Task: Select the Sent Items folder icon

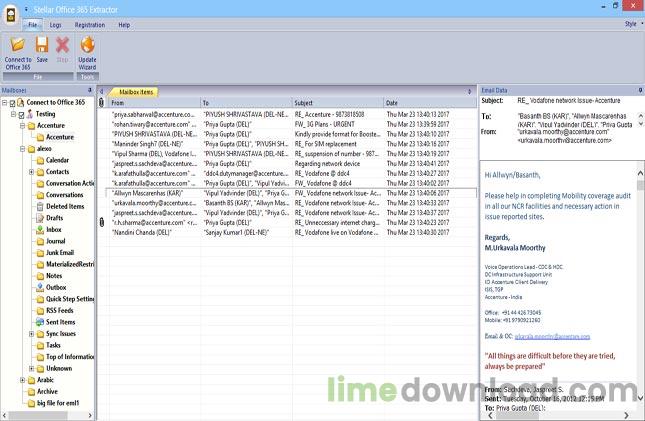Action: 40,322
